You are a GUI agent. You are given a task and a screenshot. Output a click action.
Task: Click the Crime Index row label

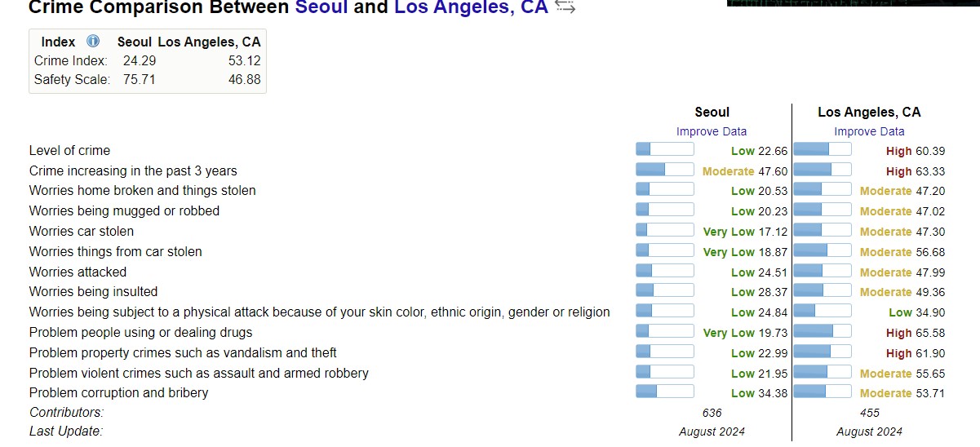tap(70, 60)
